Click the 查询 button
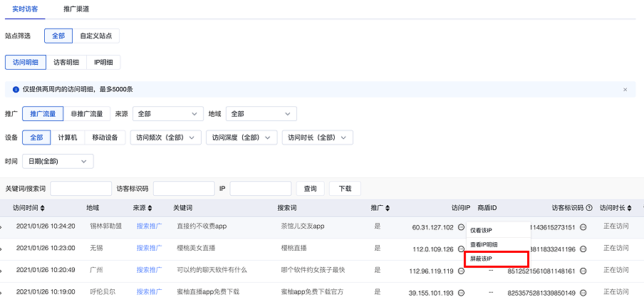Image resolution: width=644 pixels, height=302 pixels. tap(310, 189)
